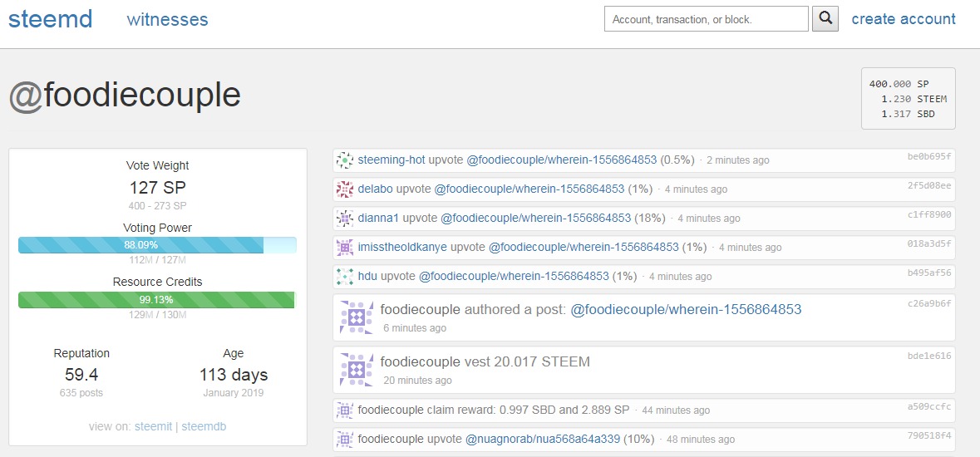Open transaction be0b695f
This screenshot has width=980, height=457.
pyautogui.click(x=929, y=157)
